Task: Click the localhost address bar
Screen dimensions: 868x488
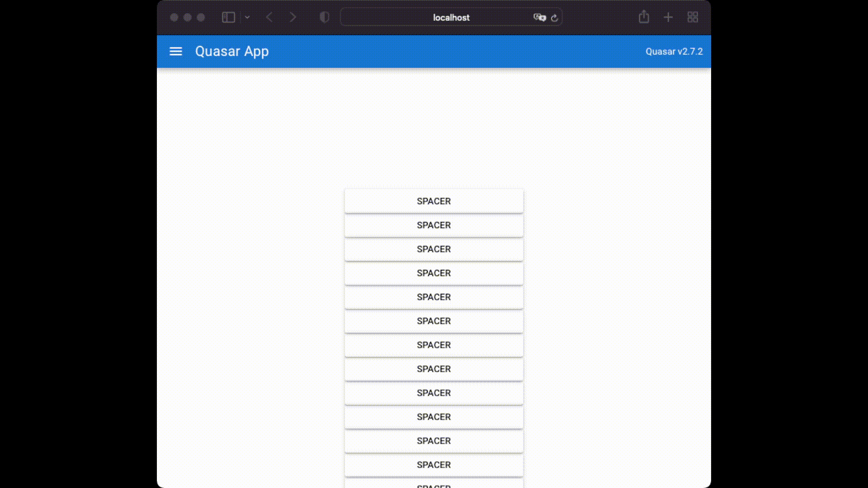Action: (x=451, y=18)
